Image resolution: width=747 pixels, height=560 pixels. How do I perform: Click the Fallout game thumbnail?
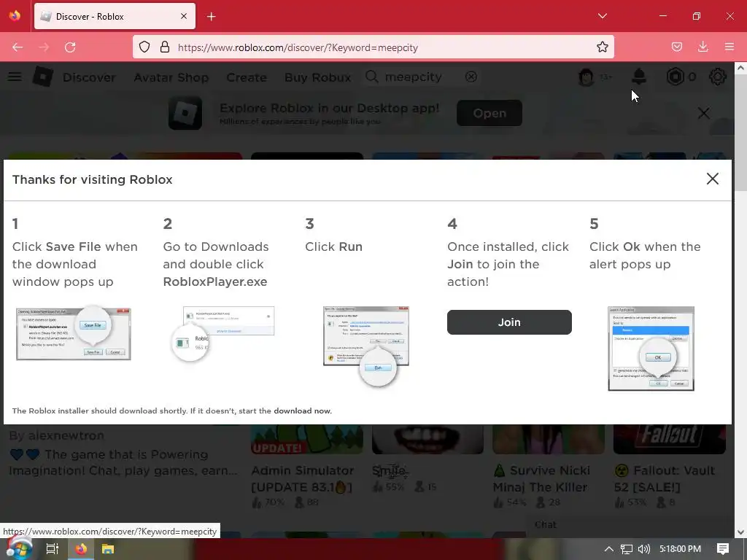[x=670, y=439]
